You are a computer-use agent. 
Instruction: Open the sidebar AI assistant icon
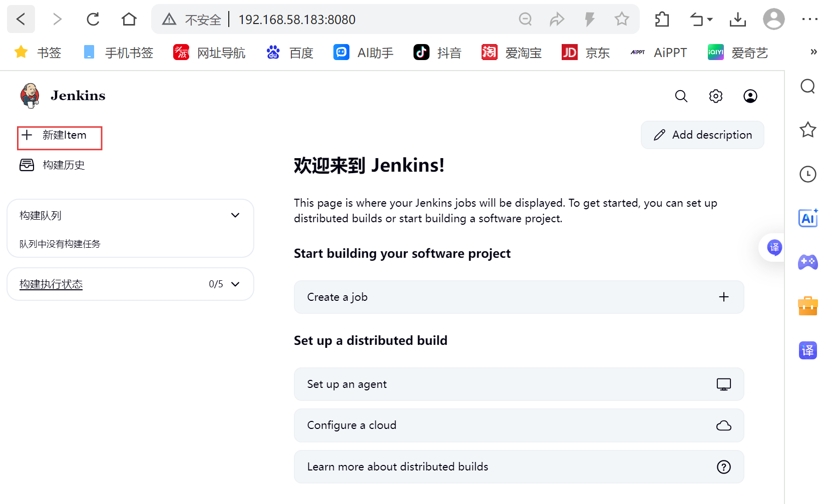[808, 218]
